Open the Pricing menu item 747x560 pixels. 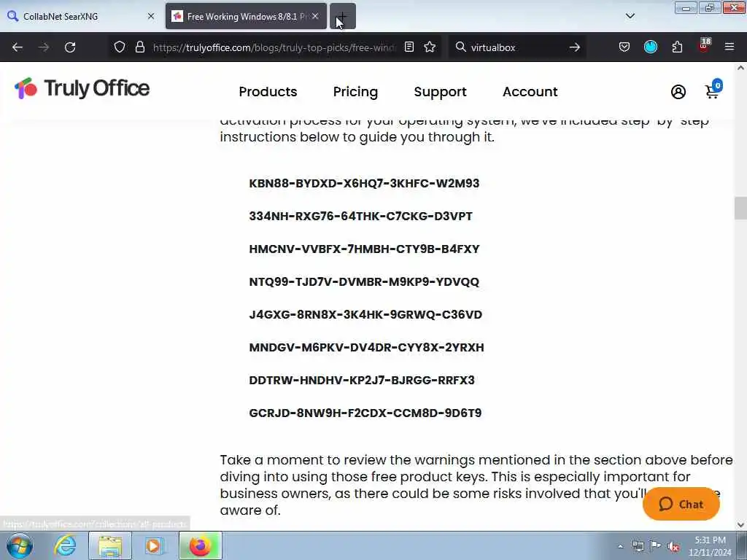355,92
